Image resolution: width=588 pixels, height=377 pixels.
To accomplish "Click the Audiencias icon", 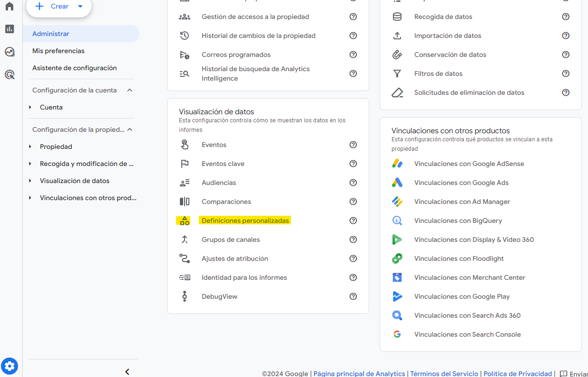I will [185, 183].
